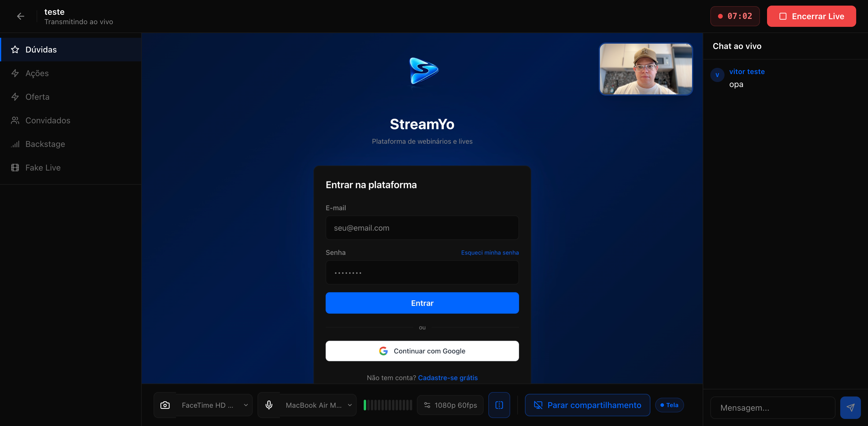Click the webcam preview thumbnail
Screen dimensions: 868x426
click(646, 69)
